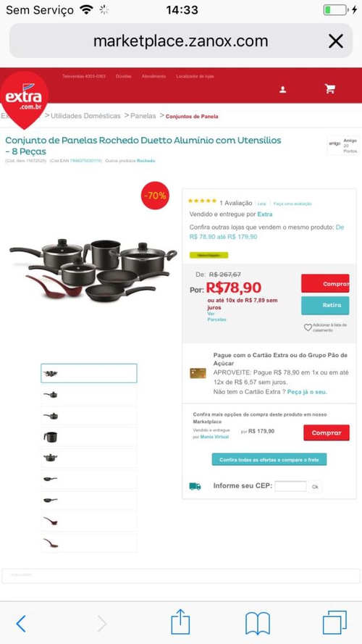Click the Ver Parcelas link
This screenshot has height=644, width=362.
(216, 317)
